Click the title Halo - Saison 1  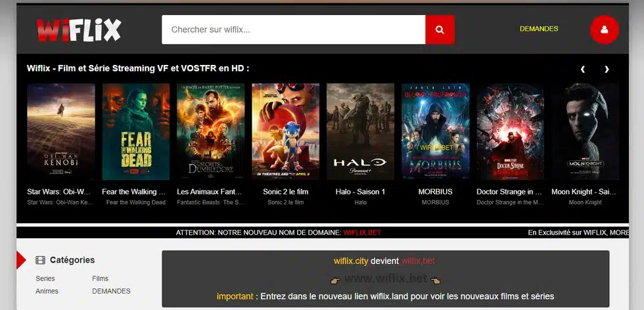coord(360,192)
